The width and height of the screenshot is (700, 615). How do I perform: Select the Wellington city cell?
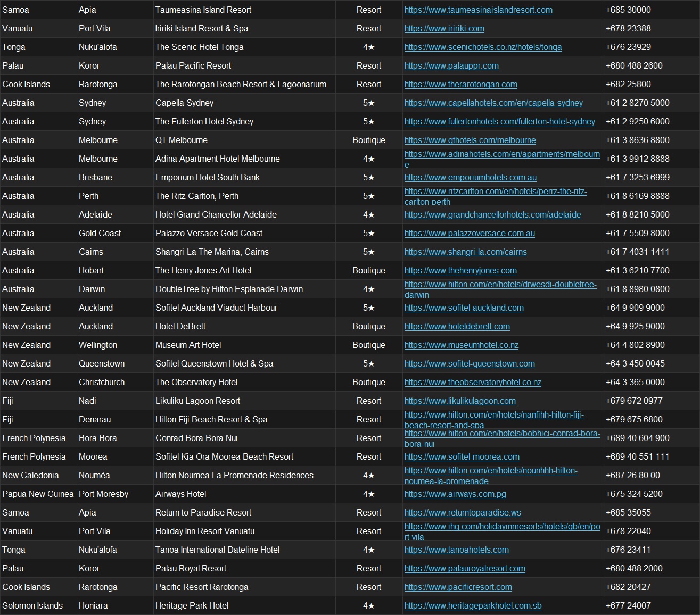tap(115, 345)
